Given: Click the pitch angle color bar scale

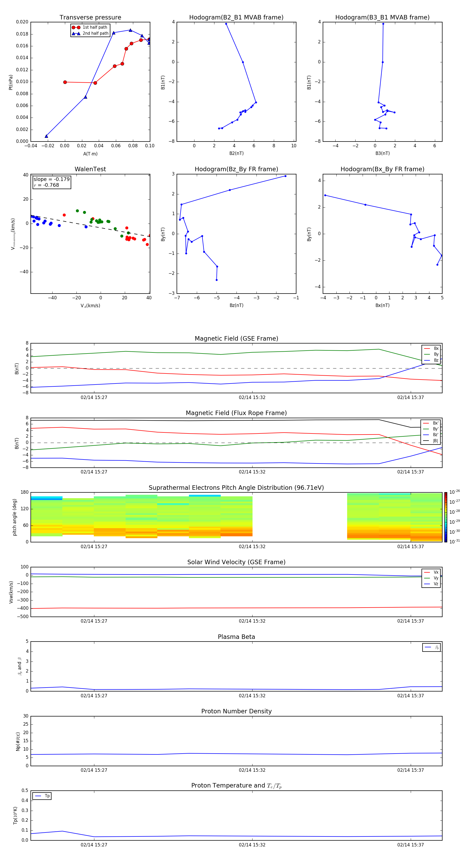Looking at the screenshot, I should (446, 517).
